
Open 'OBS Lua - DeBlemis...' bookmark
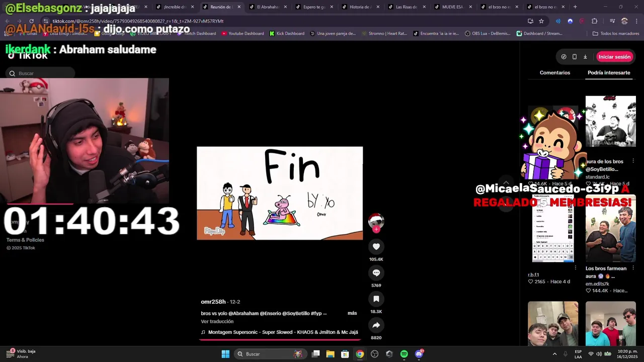(x=487, y=34)
